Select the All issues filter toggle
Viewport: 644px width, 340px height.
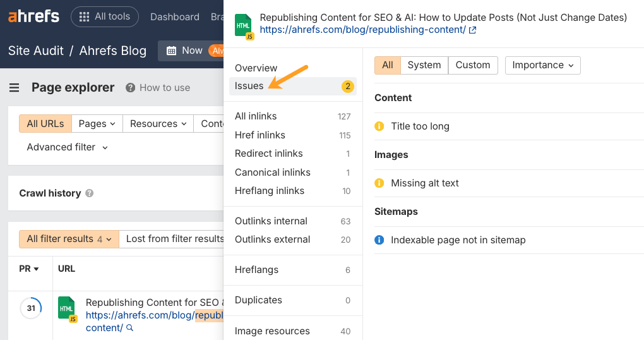387,65
